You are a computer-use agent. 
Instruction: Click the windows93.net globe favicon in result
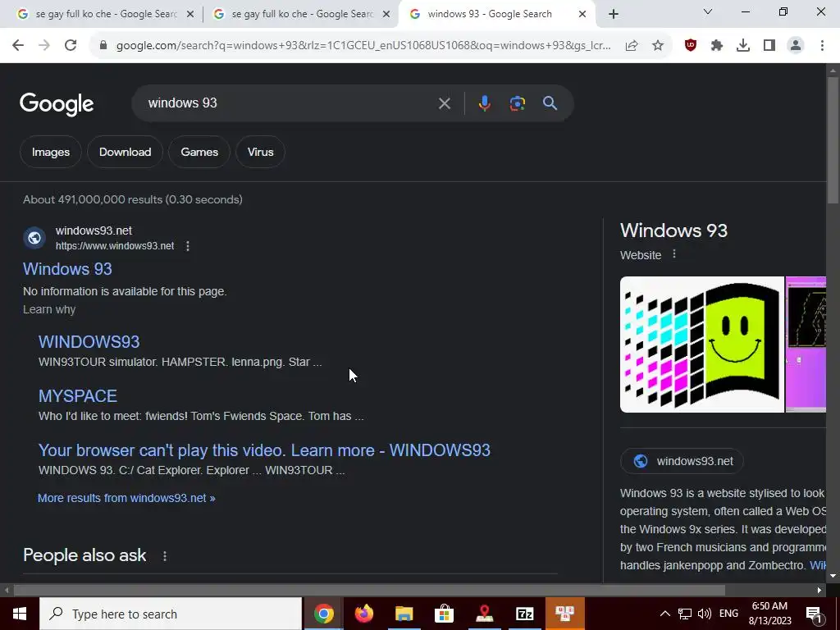(x=34, y=238)
